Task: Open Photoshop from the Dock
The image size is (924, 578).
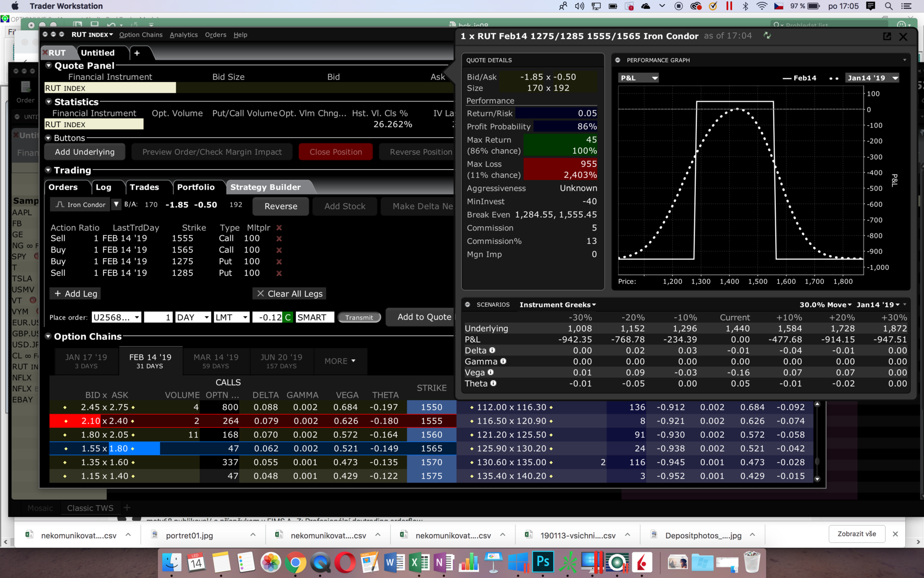Action: [543, 562]
